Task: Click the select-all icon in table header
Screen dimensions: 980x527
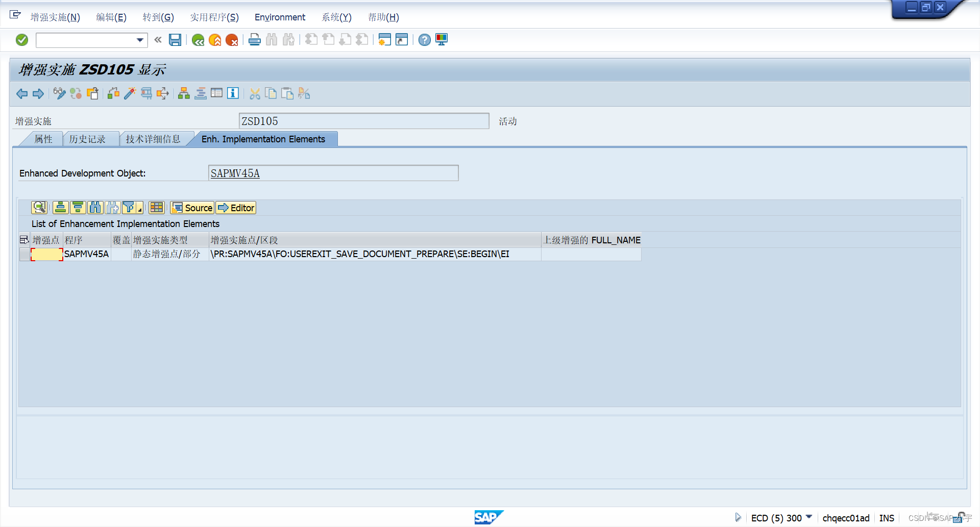Action: click(24, 240)
